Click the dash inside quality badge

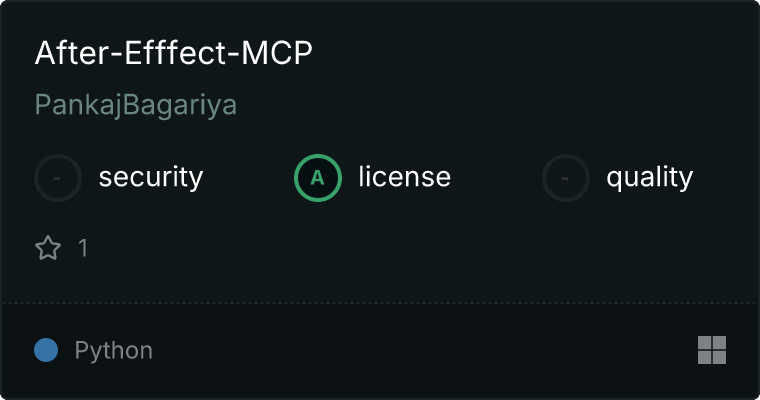pyautogui.click(x=565, y=178)
